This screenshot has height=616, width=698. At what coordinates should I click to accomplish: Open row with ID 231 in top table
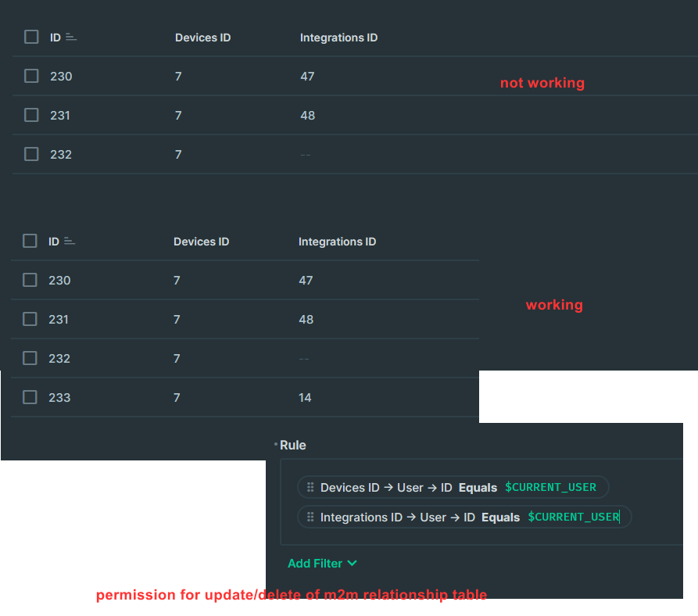tap(60, 116)
